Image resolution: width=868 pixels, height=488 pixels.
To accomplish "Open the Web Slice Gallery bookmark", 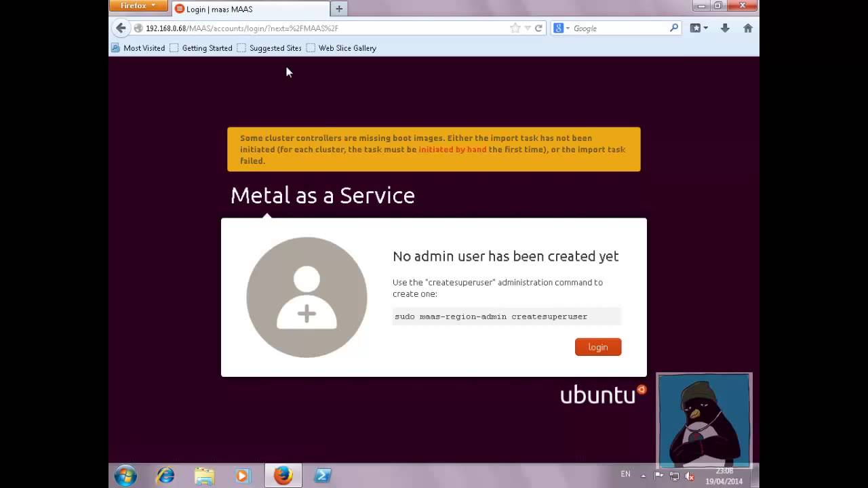I will tap(341, 48).
